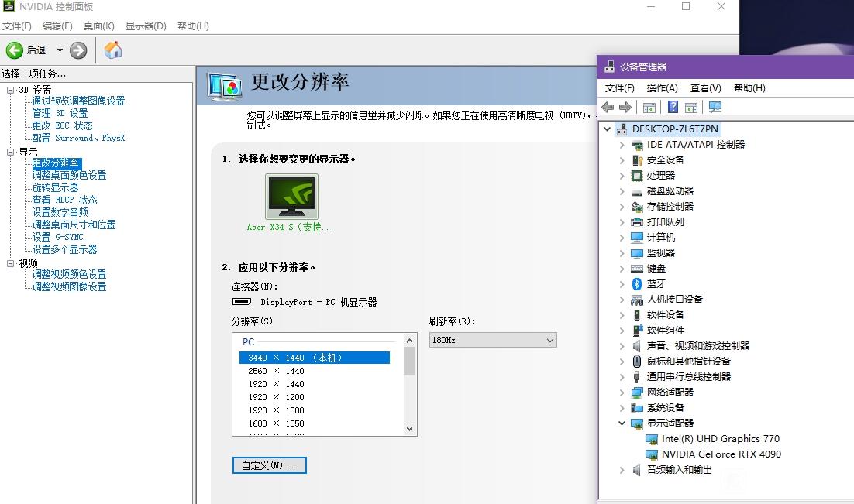Select the 磁盘驱动器 disk icon

[637, 191]
